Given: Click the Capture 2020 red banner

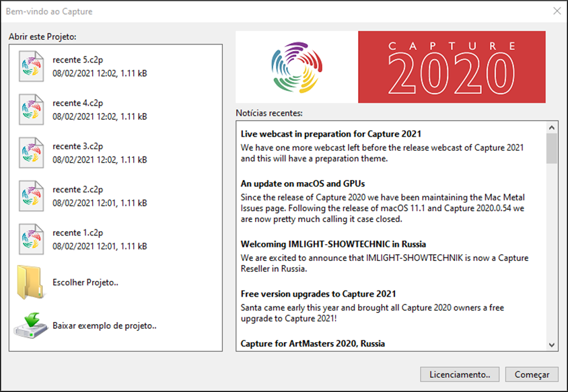Looking at the screenshot, I should tap(452, 67).
